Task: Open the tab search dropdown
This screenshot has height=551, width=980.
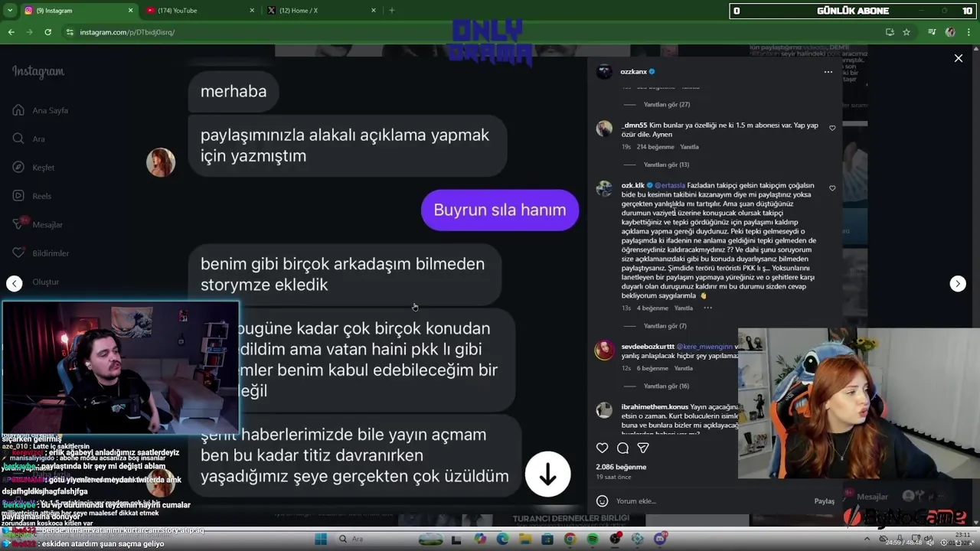Action: [x=9, y=11]
